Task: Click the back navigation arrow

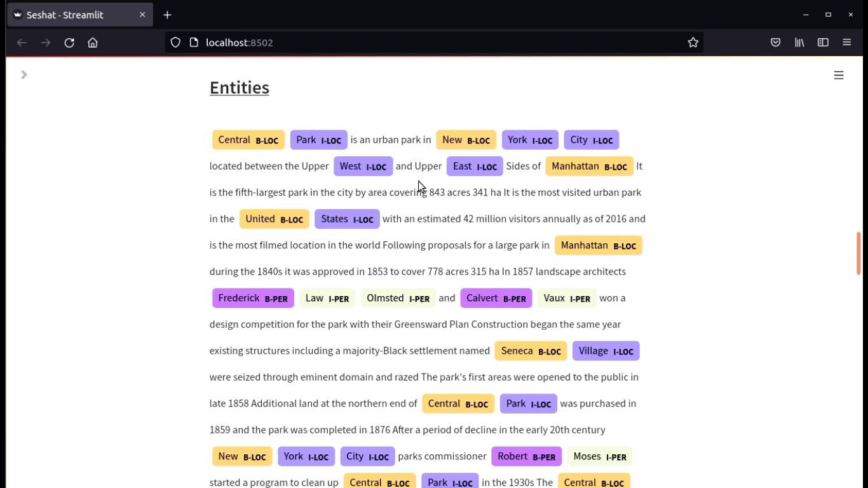Action: coord(22,43)
